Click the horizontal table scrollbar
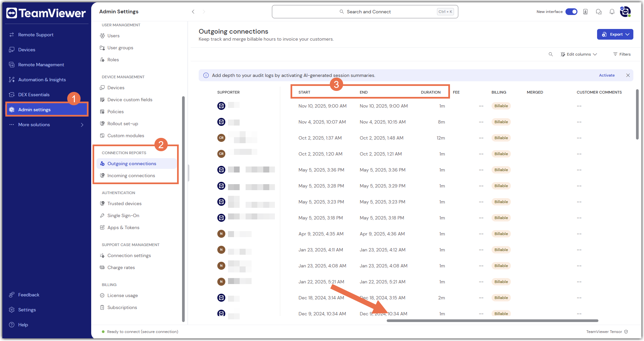Image resolution: width=644 pixels, height=341 pixels. pos(492,321)
